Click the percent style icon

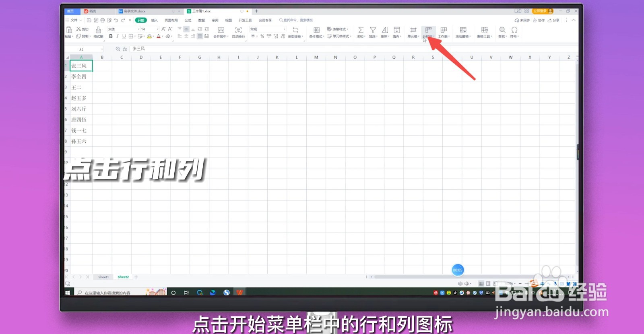click(262, 36)
